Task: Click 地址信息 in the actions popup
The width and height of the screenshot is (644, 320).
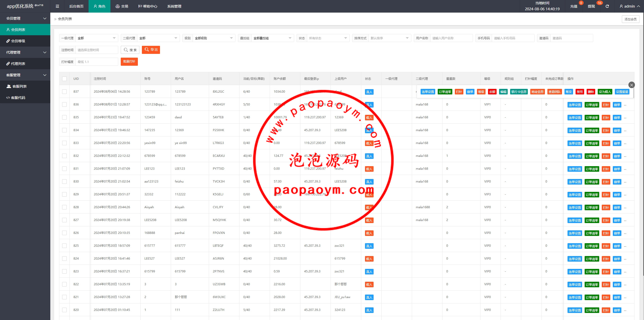Action: [537, 92]
